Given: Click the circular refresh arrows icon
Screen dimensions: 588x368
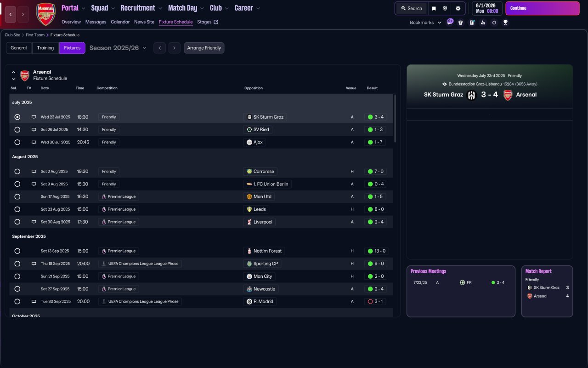Looking at the screenshot, I should coord(494,23).
